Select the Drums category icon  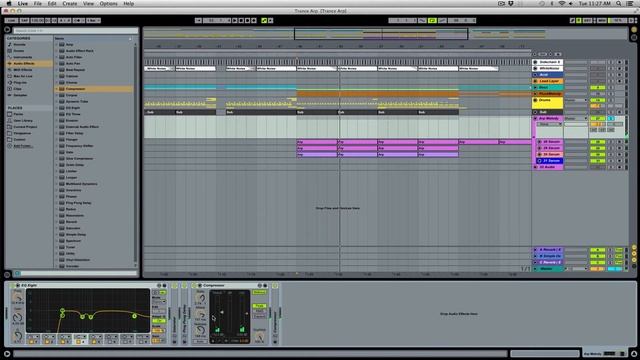click(10, 51)
